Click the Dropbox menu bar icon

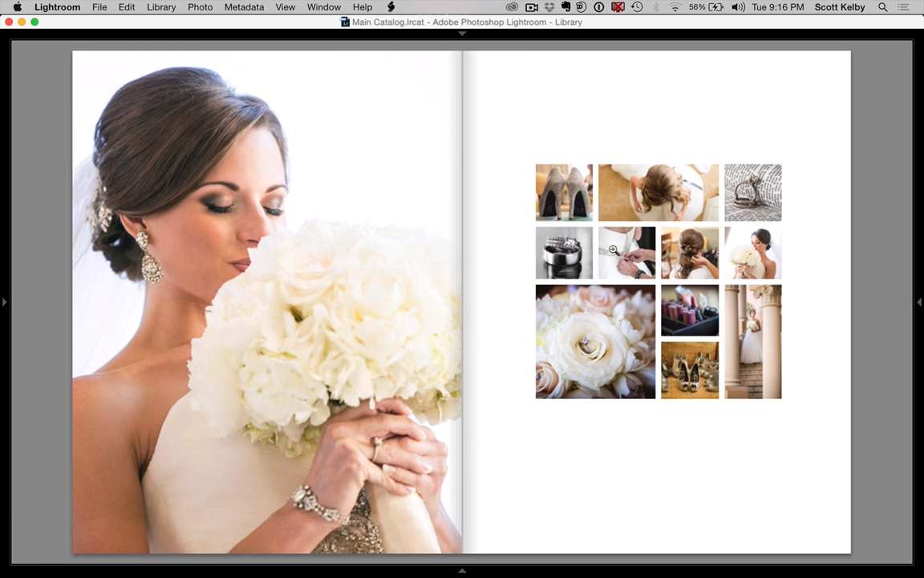coord(549,7)
